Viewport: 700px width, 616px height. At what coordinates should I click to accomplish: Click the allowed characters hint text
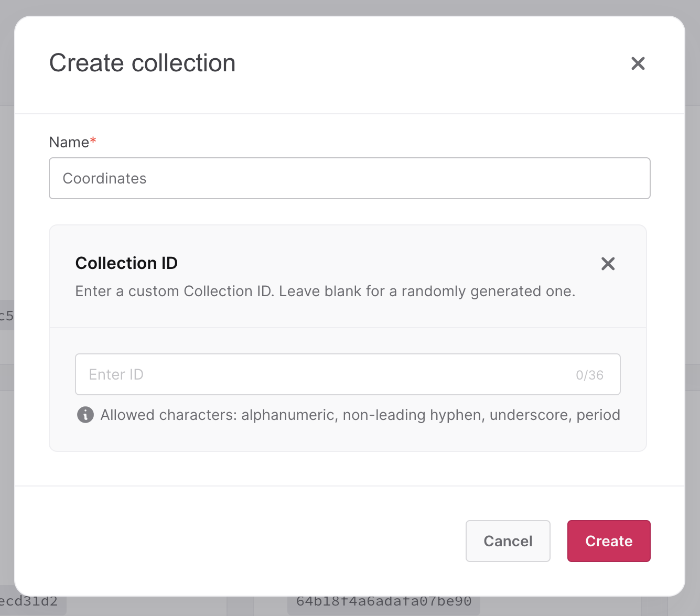click(x=360, y=415)
